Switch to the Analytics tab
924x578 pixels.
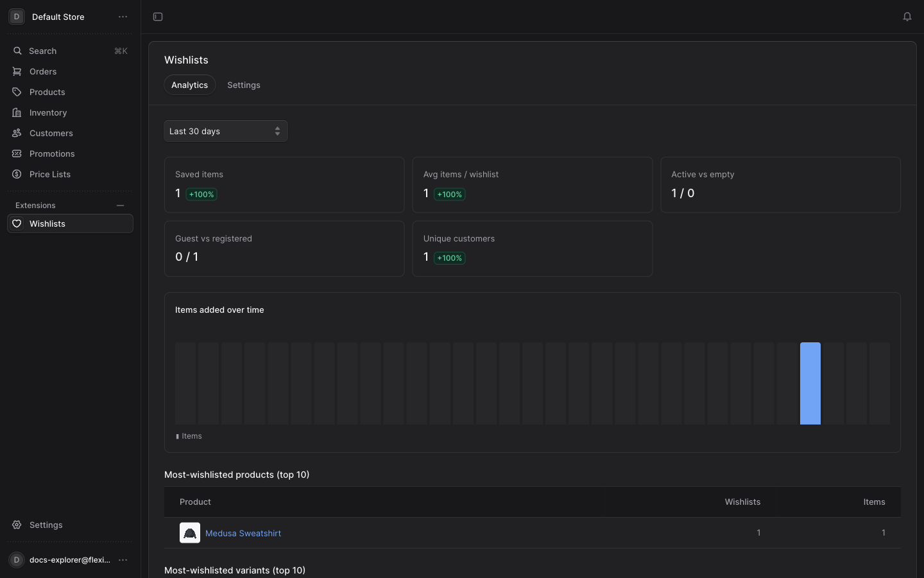click(x=190, y=85)
